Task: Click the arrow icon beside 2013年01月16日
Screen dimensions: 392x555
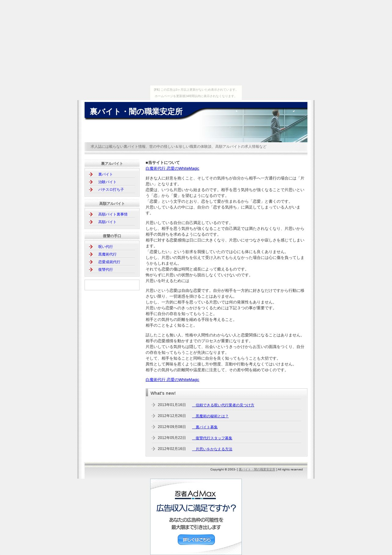Action: click(154, 405)
